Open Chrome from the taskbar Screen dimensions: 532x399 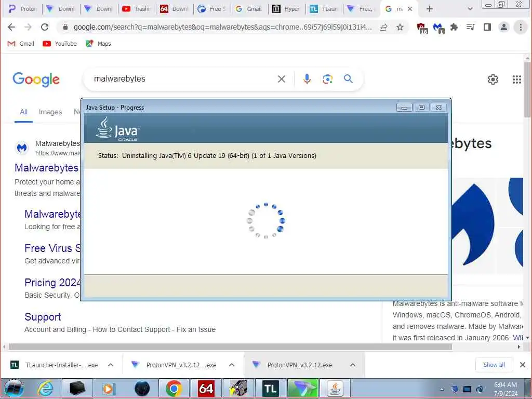click(174, 389)
